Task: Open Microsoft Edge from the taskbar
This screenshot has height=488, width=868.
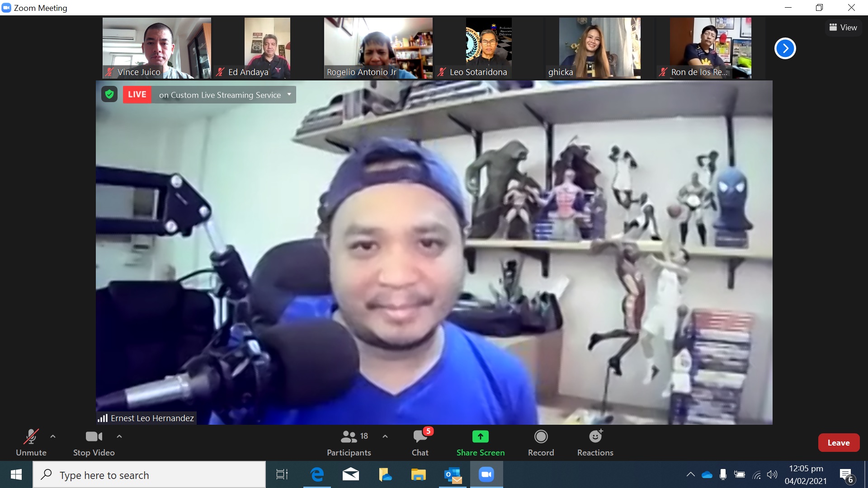Action: [x=317, y=474]
